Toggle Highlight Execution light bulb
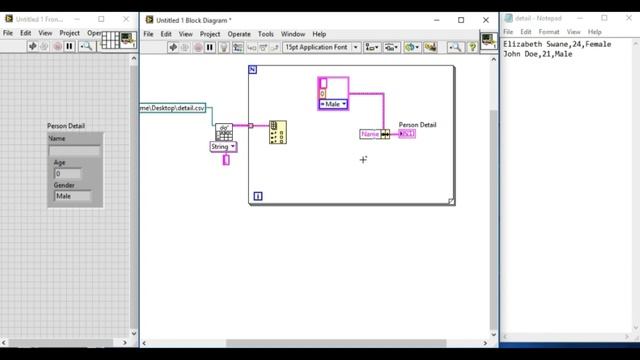 click(224, 47)
